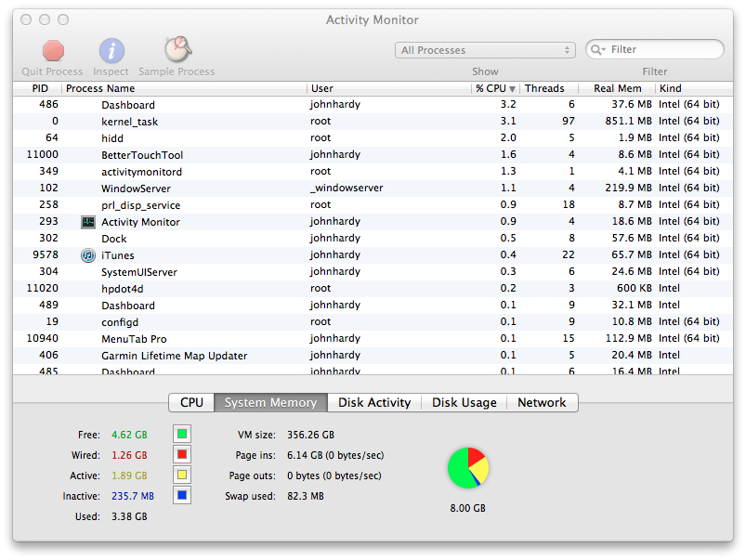Viewport: 746px width, 560px height.
Task: Sort by the Threads column header
Action: (548, 88)
